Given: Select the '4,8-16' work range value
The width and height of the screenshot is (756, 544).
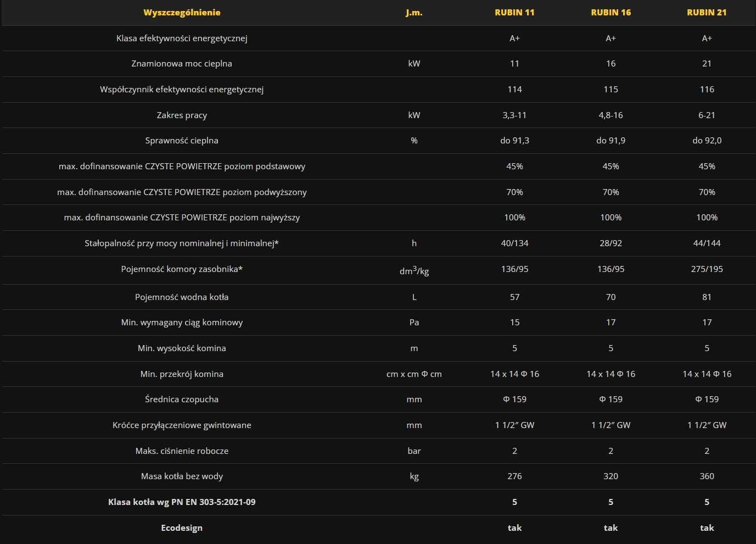Looking at the screenshot, I should [x=611, y=115].
